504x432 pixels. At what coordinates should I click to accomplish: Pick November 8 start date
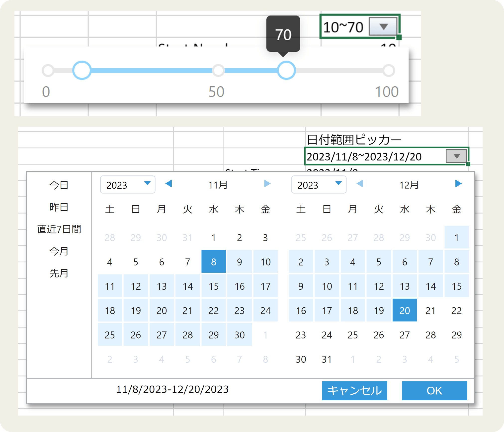(214, 262)
